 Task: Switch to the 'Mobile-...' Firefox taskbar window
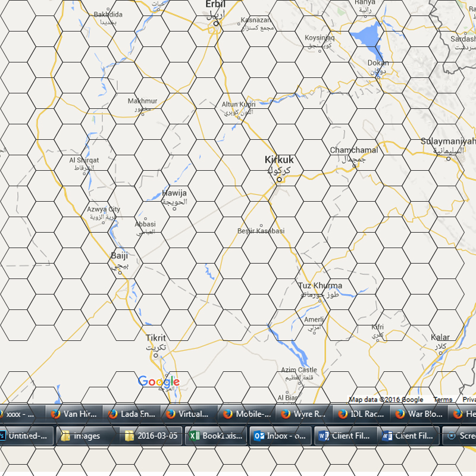point(247,414)
